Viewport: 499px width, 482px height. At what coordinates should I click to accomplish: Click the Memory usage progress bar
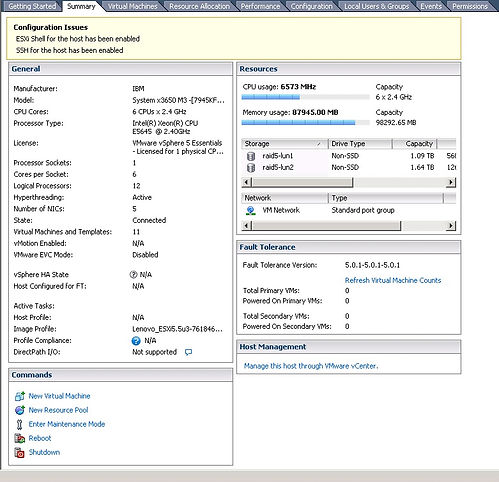[x=306, y=123]
